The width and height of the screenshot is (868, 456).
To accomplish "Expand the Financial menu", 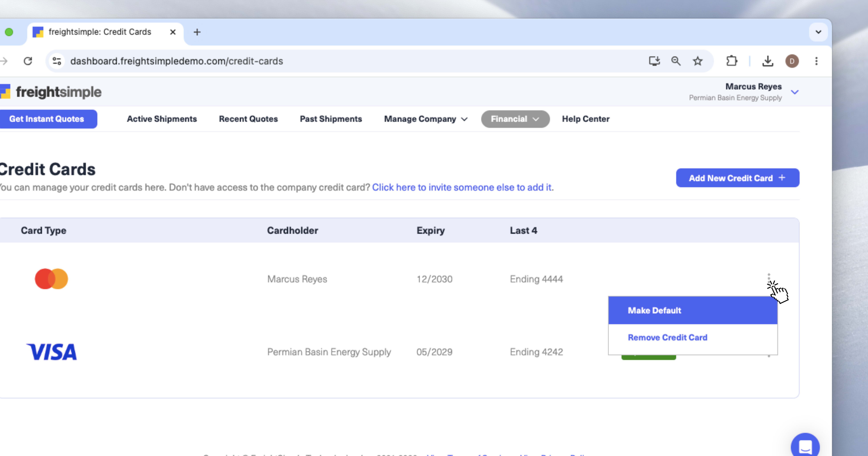I will pyautogui.click(x=515, y=119).
